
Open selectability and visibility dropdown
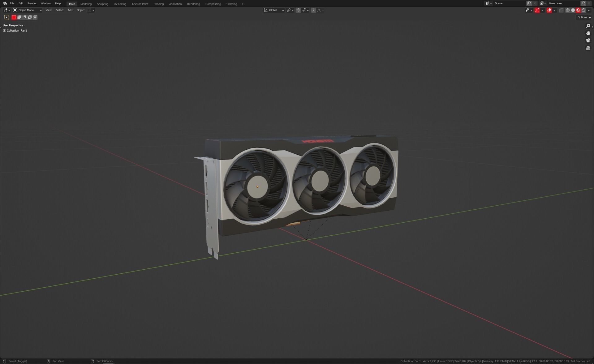(x=529, y=10)
